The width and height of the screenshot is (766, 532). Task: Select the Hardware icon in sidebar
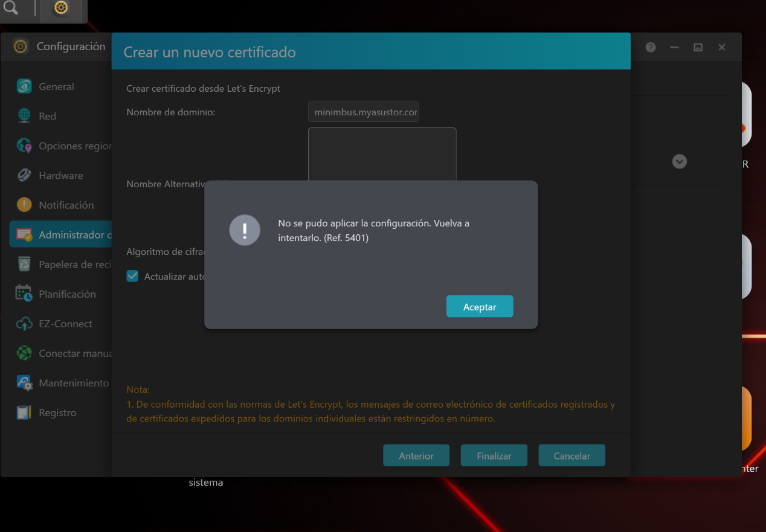[x=24, y=175]
